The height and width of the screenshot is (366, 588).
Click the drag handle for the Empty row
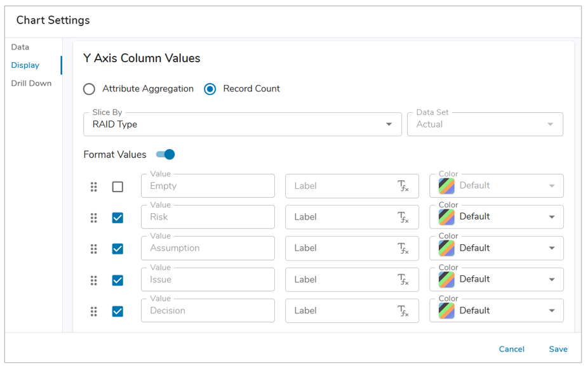click(x=94, y=186)
